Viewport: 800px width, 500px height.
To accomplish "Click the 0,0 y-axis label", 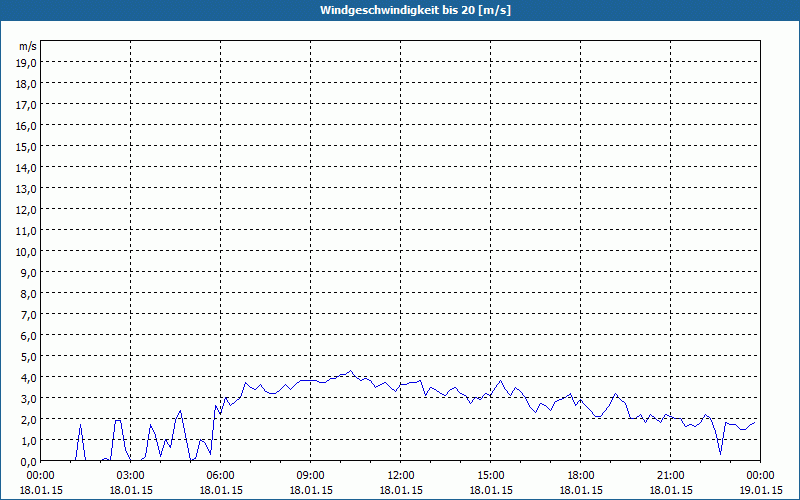I will (29, 462).
